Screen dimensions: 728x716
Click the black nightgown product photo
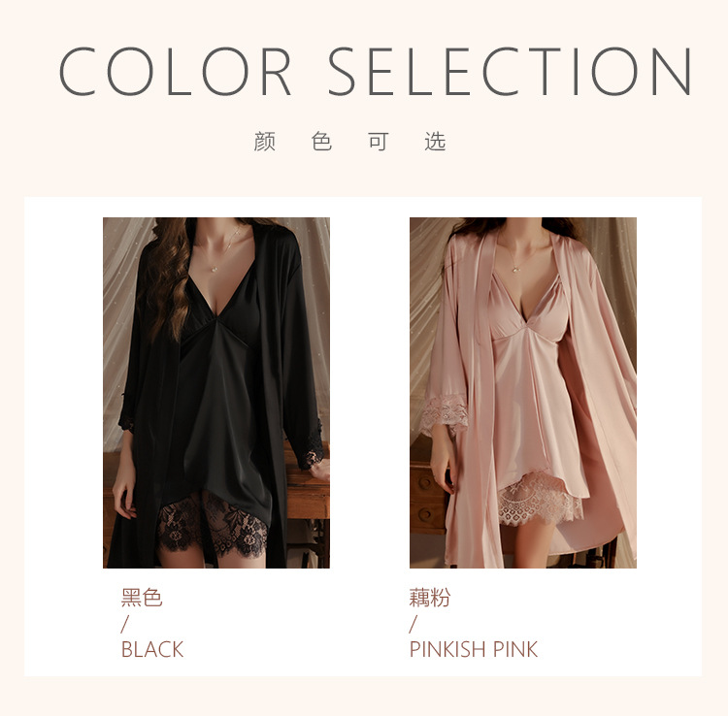[x=216, y=393]
